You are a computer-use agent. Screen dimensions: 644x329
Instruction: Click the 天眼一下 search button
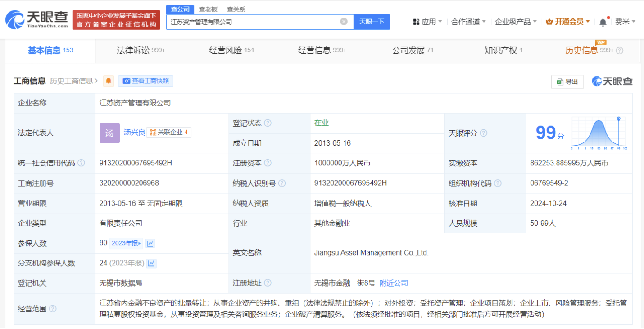pyautogui.click(x=372, y=22)
